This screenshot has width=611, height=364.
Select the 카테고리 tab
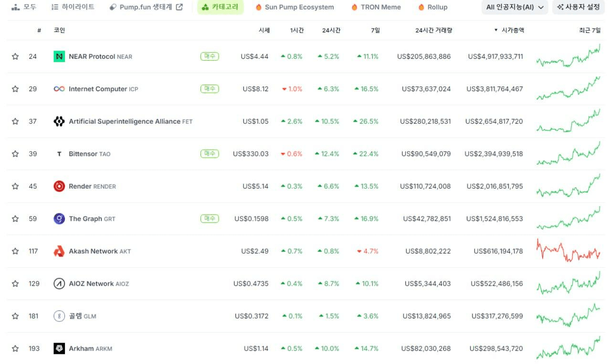tap(220, 7)
